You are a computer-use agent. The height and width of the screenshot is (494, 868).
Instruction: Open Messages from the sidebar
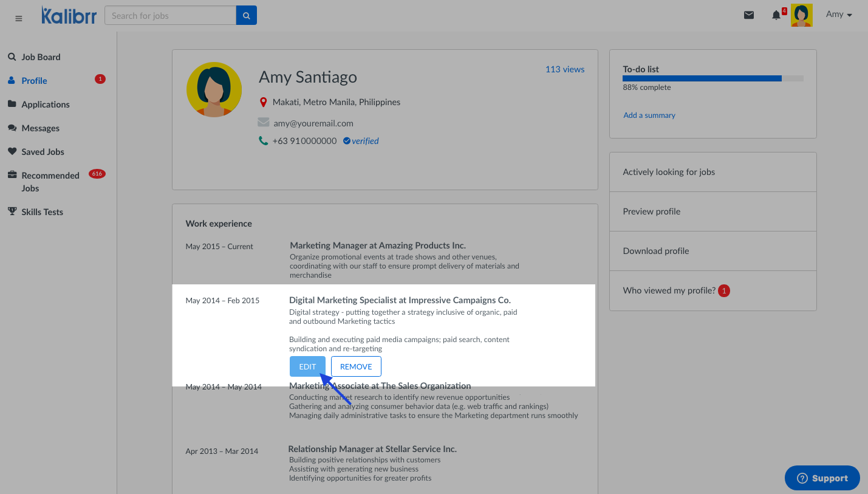(40, 128)
